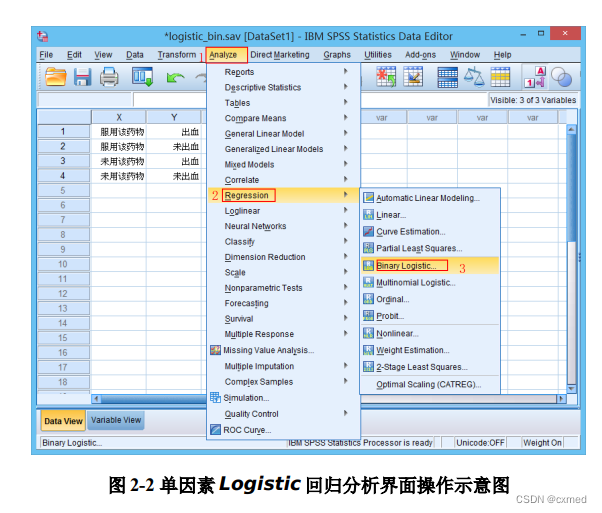The image size is (602, 513).
Task: Click the Use Variable Sets circles icon
Action: tap(561, 77)
